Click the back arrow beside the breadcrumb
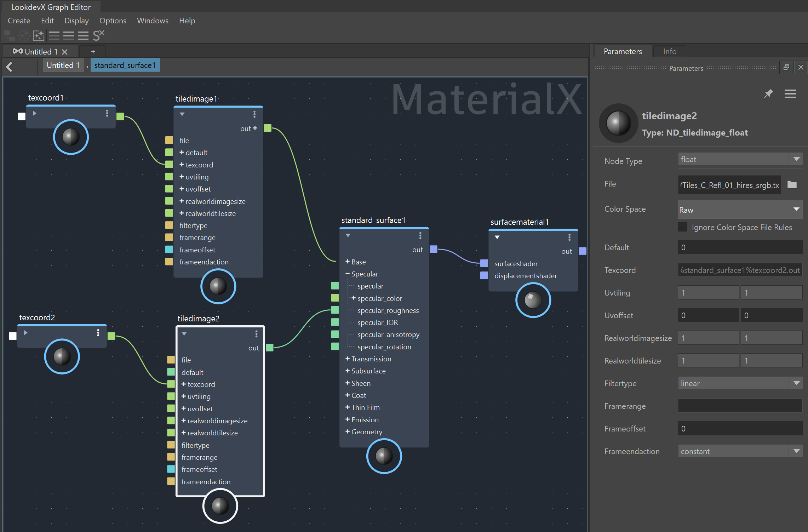This screenshot has height=532, width=808. click(9, 67)
